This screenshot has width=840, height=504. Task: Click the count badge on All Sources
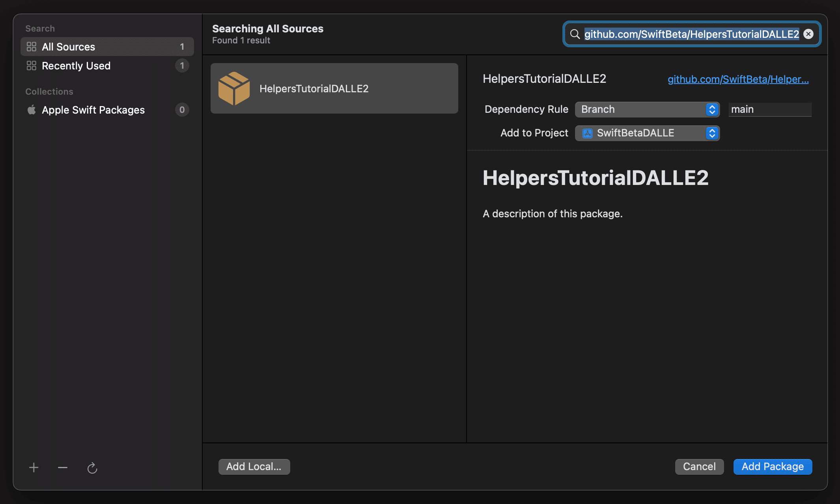point(182,47)
